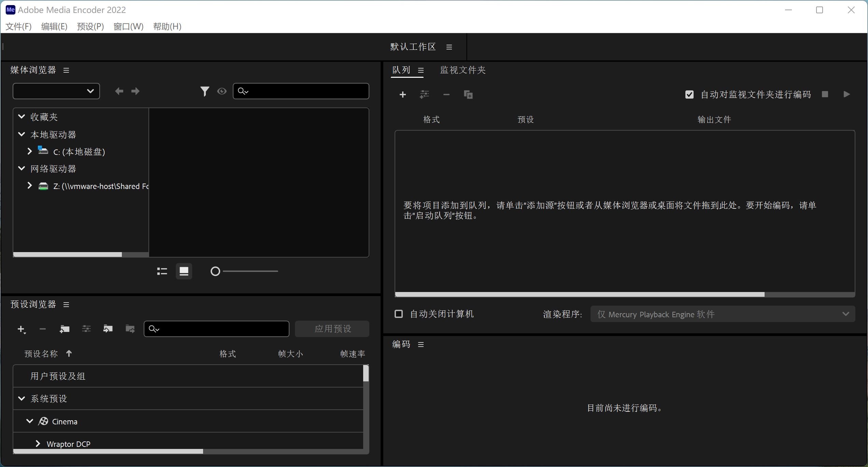
Task: Switch to the 监视文件夹 tab
Action: [462, 70]
